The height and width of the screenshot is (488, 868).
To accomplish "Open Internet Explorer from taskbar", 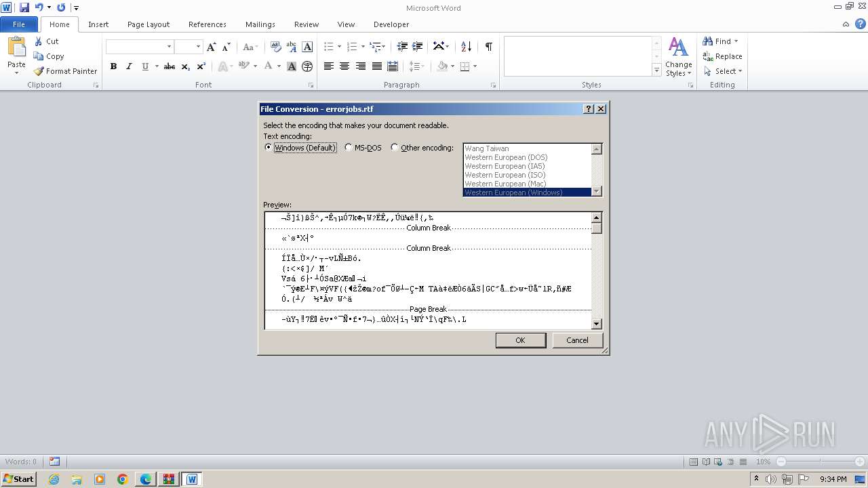I will [x=54, y=479].
